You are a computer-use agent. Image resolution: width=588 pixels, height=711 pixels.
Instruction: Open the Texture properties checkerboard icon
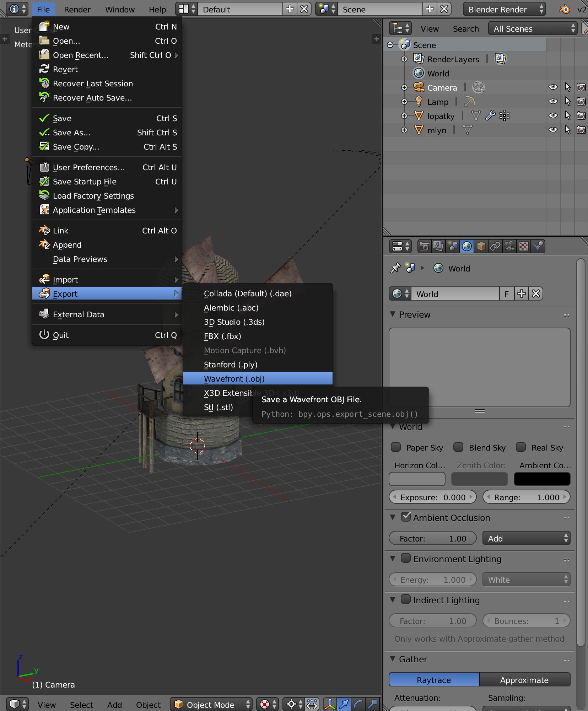(x=523, y=246)
